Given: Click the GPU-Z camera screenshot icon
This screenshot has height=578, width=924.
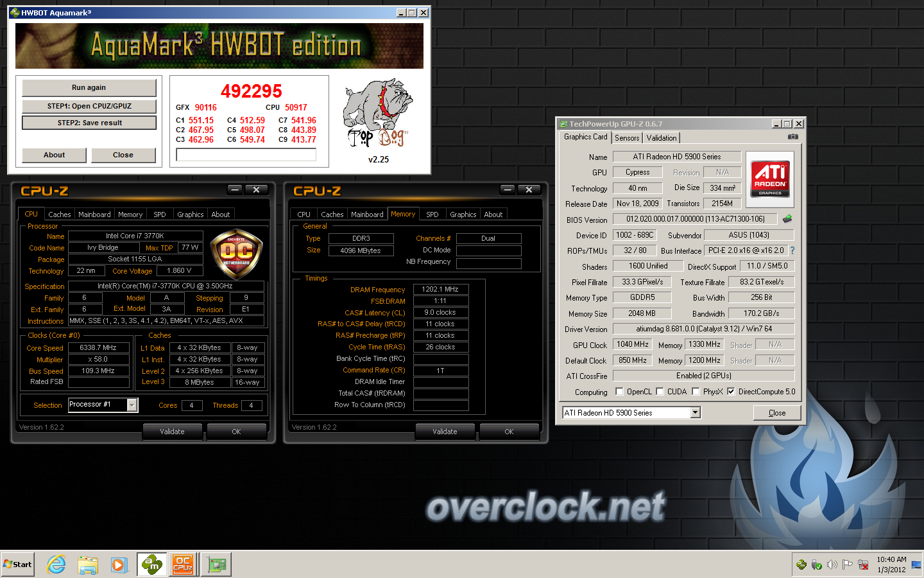Looking at the screenshot, I should tap(793, 137).
